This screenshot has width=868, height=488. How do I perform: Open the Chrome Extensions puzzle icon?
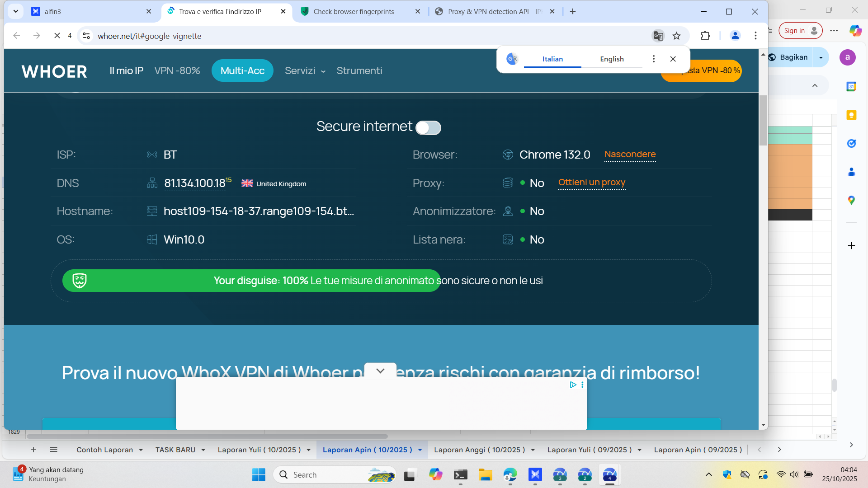click(705, 36)
